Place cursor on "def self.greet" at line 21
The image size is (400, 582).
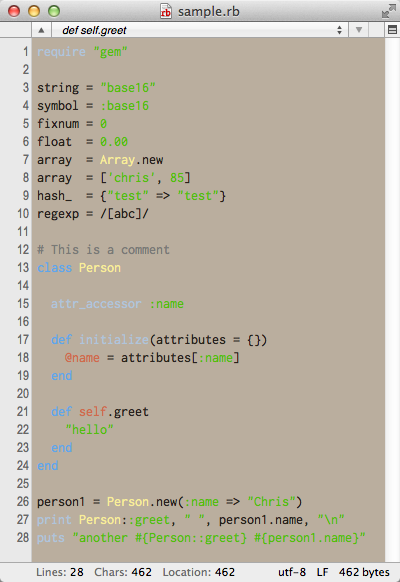100,412
